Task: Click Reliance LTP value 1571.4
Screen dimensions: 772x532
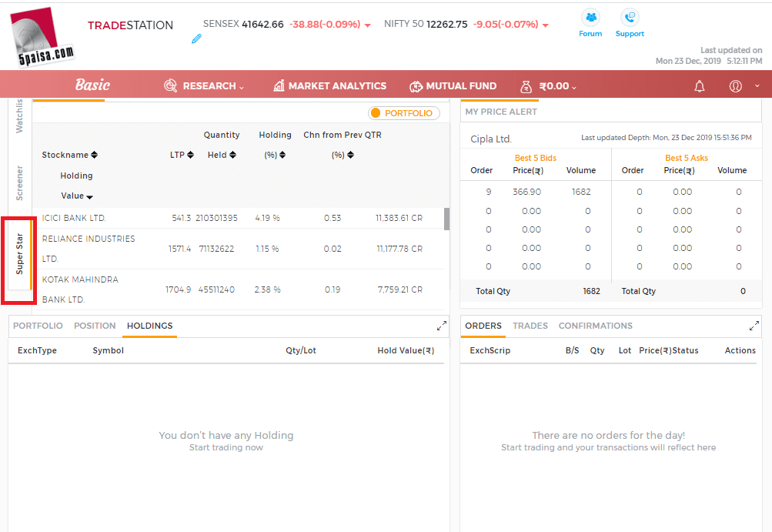Action: click(x=179, y=249)
